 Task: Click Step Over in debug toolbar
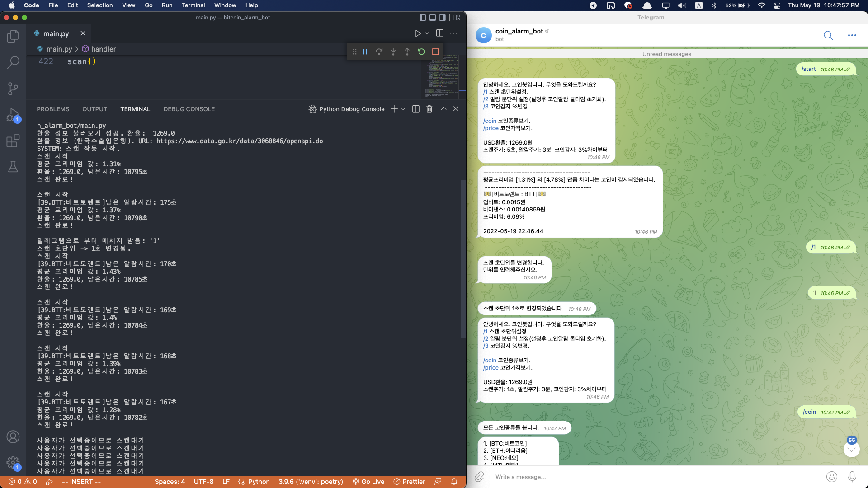(x=379, y=52)
